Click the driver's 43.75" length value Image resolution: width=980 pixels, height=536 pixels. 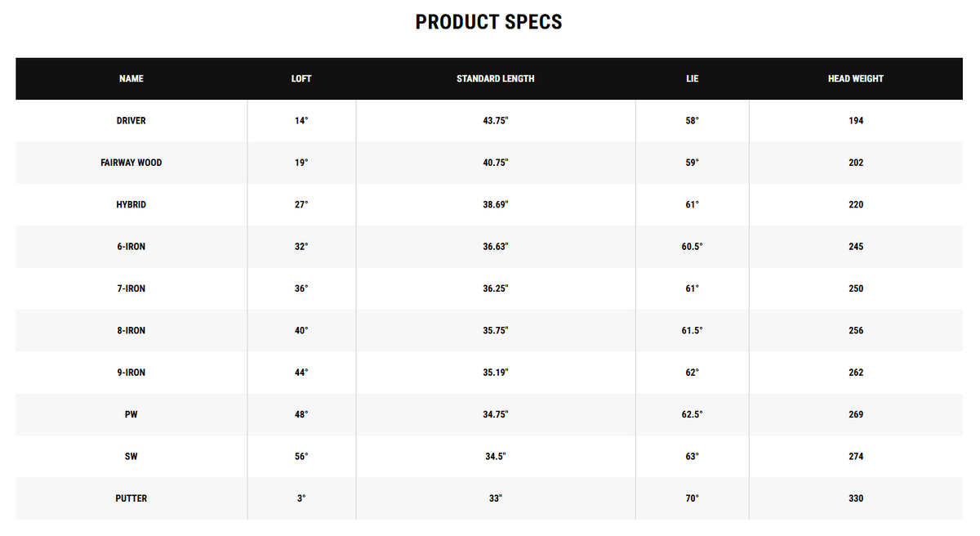point(495,121)
